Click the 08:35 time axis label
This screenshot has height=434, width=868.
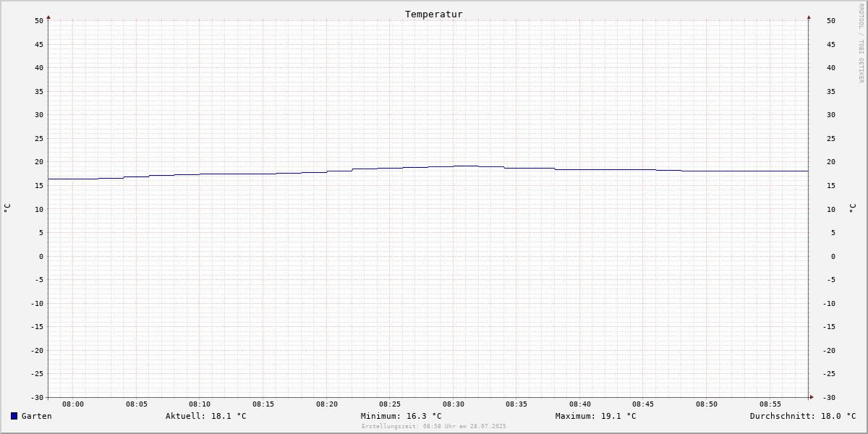coord(516,404)
